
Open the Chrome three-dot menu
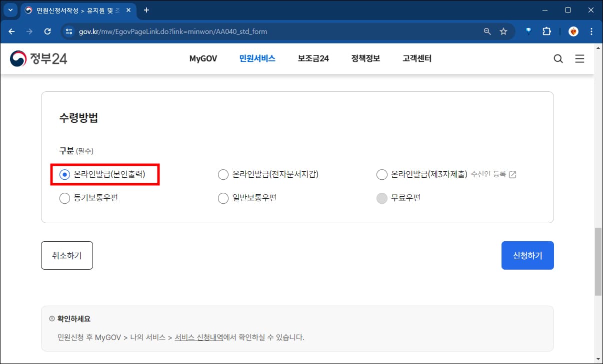[591, 31]
